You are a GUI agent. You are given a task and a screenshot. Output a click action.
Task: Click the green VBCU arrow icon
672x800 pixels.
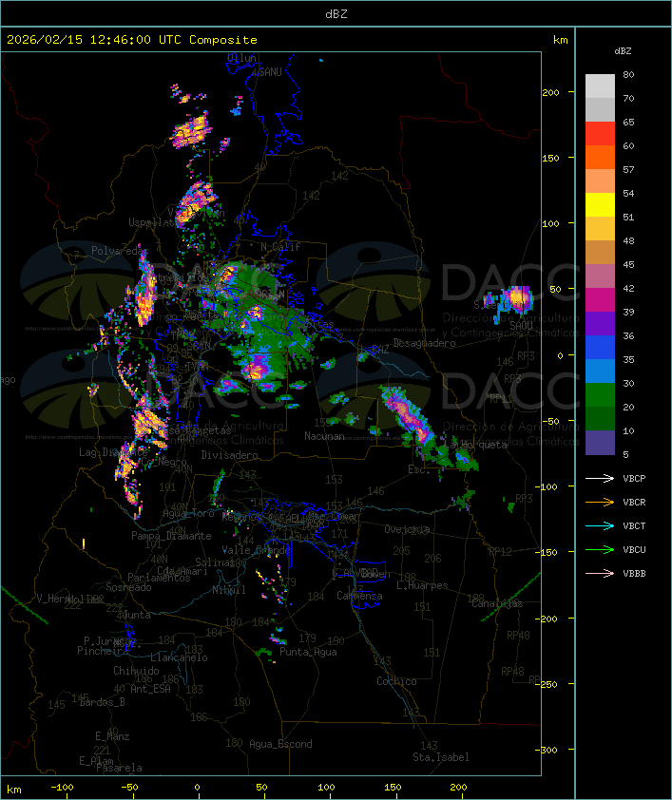(x=600, y=549)
